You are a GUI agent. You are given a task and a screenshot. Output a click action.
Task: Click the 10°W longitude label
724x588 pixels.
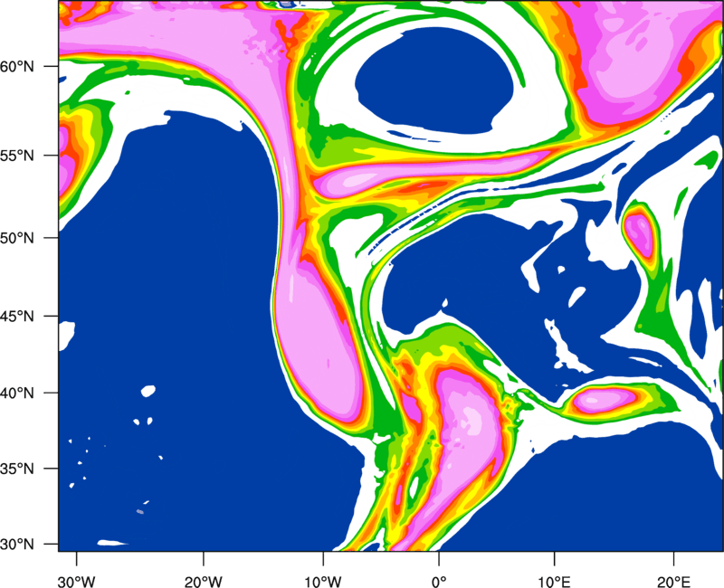tap(323, 582)
